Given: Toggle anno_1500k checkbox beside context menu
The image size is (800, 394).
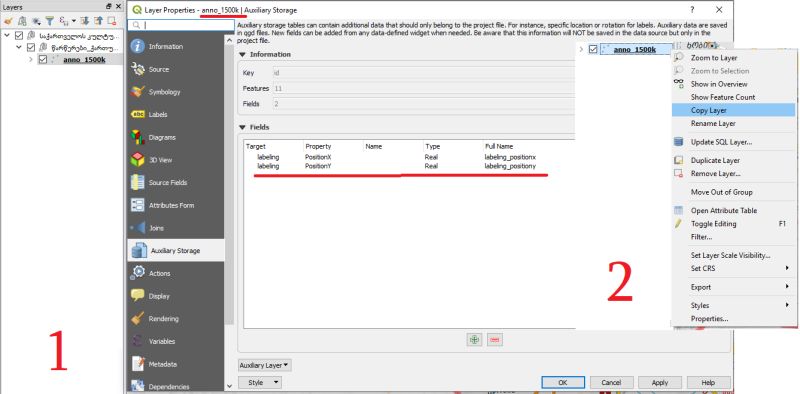Looking at the screenshot, I should click(593, 50).
